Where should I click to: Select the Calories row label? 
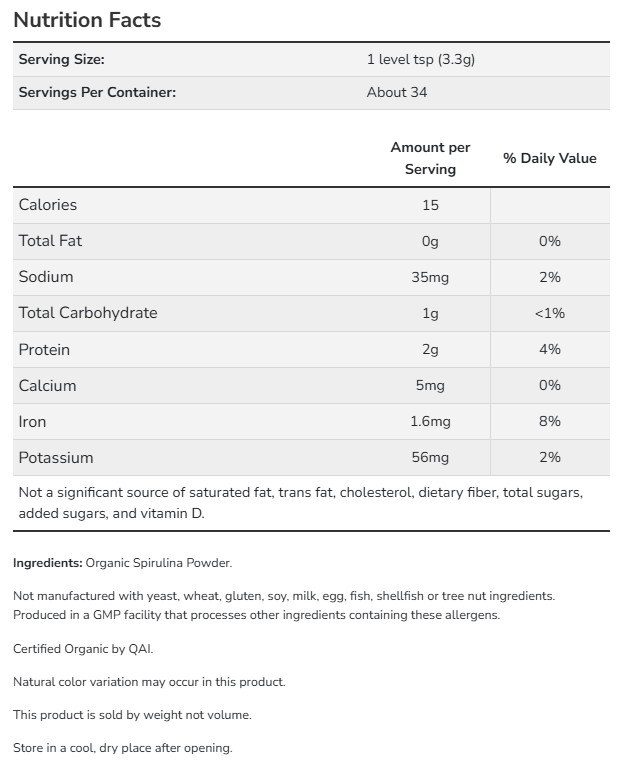tap(48, 205)
